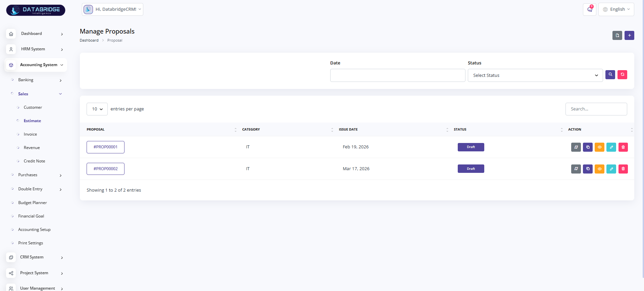644x291 pixels.
Task: Open Accounting Setup menu item
Action: (x=34, y=230)
